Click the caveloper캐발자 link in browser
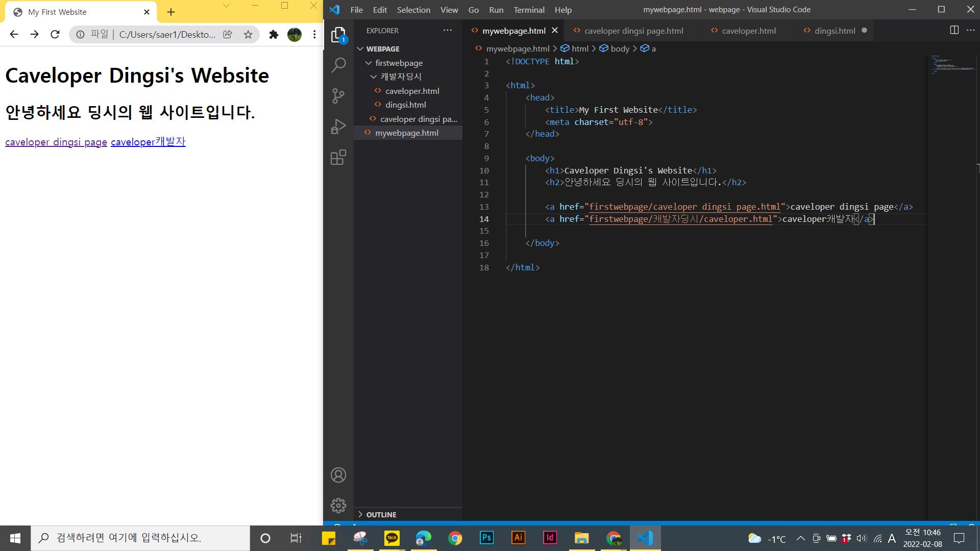 [x=148, y=142]
